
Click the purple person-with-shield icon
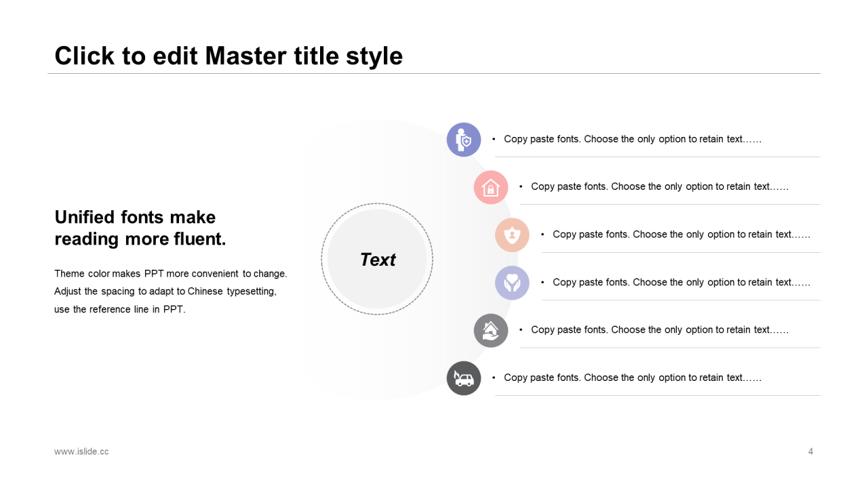[x=464, y=140]
